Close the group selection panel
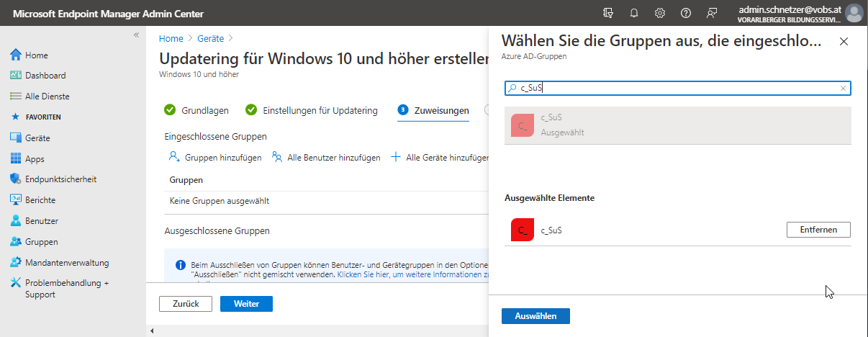 844,42
